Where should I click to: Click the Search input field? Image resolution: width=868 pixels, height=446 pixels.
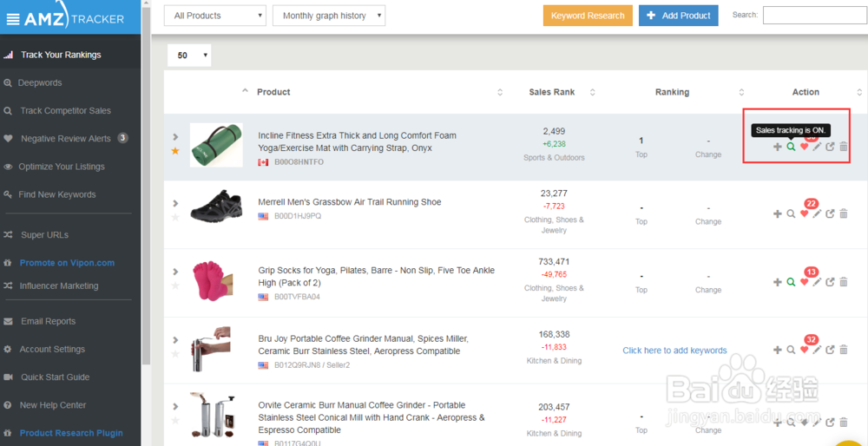coord(814,16)
